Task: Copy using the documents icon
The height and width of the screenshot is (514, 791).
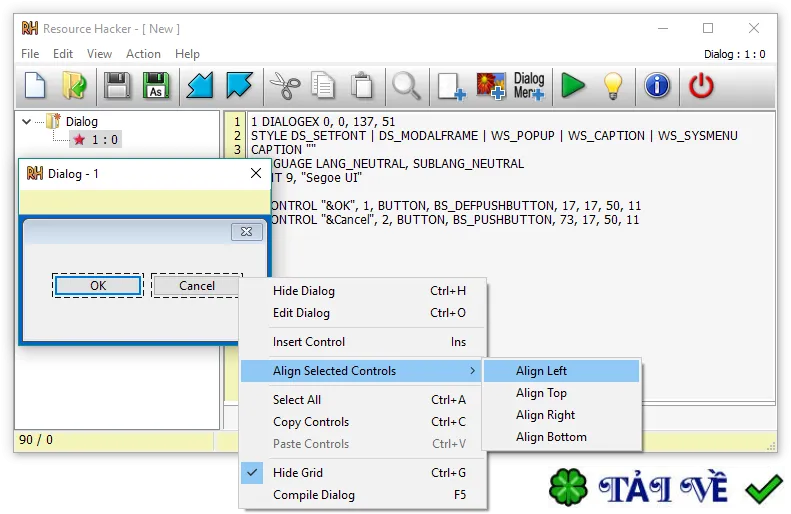Action: 323,86
